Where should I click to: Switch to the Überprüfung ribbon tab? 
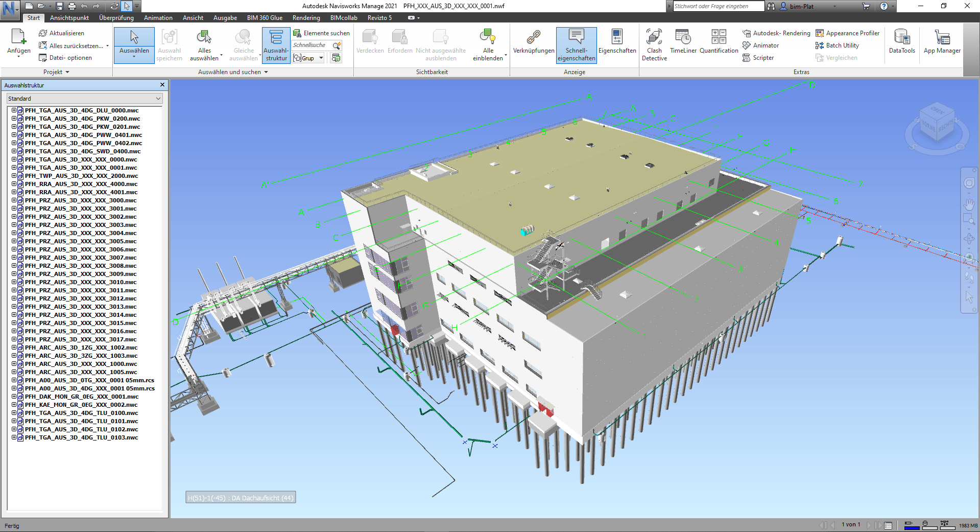(x=116, y=18)
